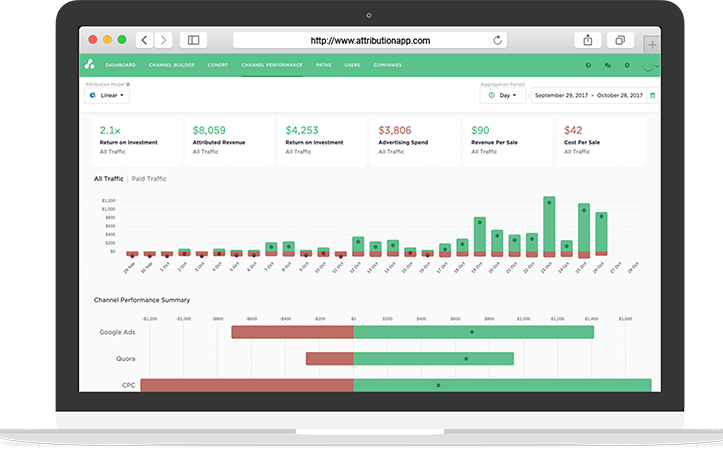Go back with the browser back arrow
Image resolution: width=723 pixels, height=450 pixels.
click(x=144, y=40)
